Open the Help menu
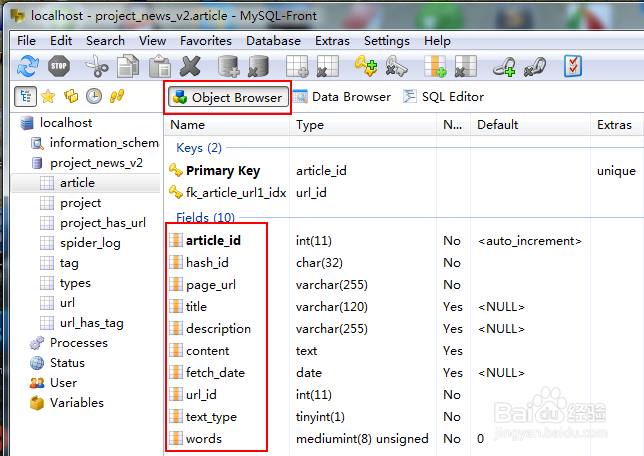This screenshot has height=456, width=644. [x=437, y=41]
